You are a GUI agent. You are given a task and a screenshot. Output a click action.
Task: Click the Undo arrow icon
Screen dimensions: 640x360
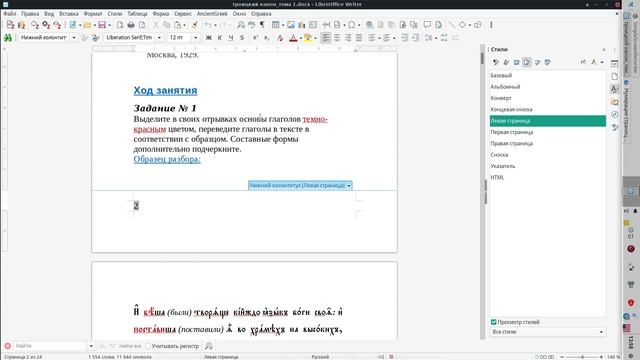pos(208,25)
